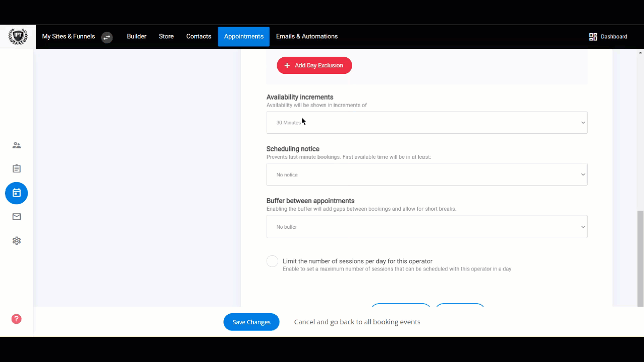Open the envelope mail icon in sidebar

(x=17, y=217)
